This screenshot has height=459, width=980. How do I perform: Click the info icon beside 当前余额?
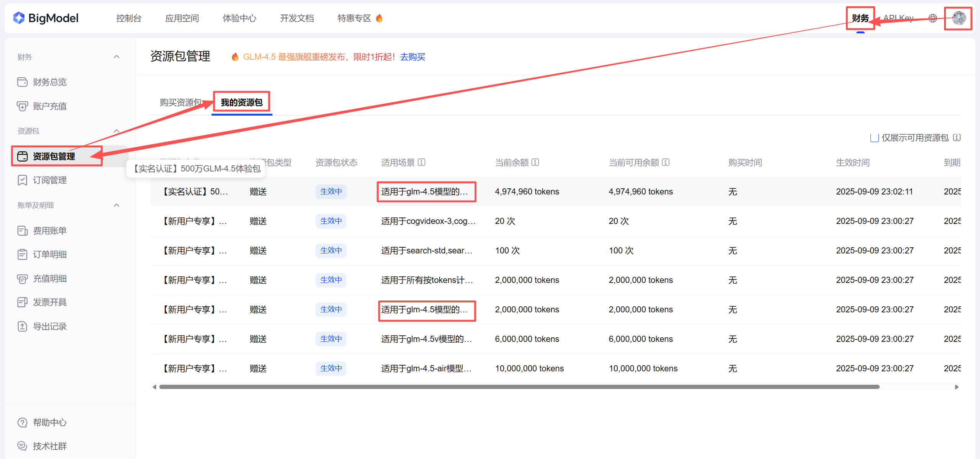[x=535, y=162]
